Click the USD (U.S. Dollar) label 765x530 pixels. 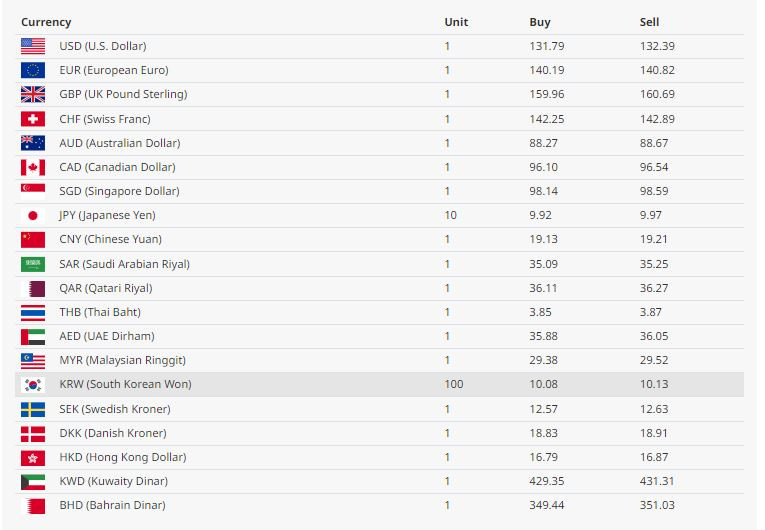pos(103,46)
